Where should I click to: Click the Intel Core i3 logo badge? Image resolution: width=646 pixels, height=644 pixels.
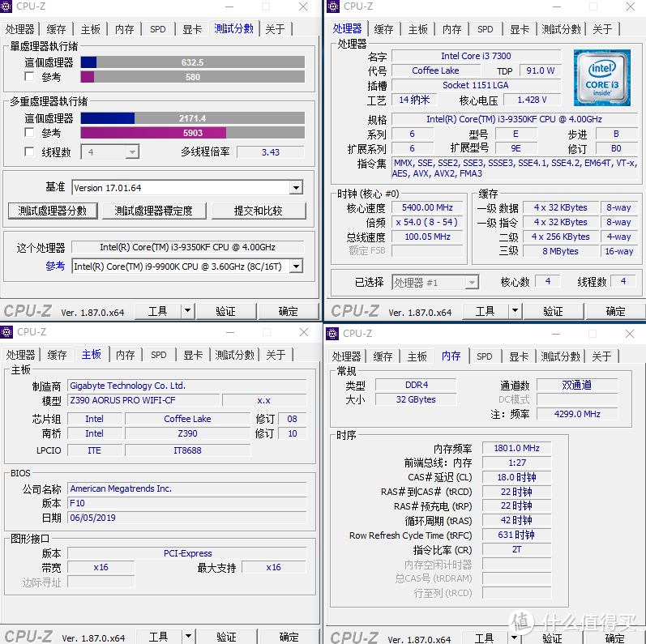coord(602,78)
